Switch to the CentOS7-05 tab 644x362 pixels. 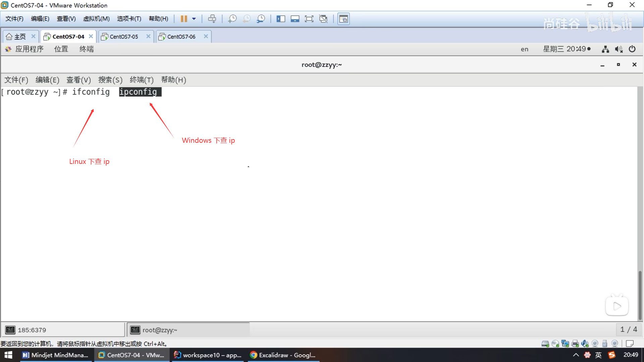(x=124, y=37)
